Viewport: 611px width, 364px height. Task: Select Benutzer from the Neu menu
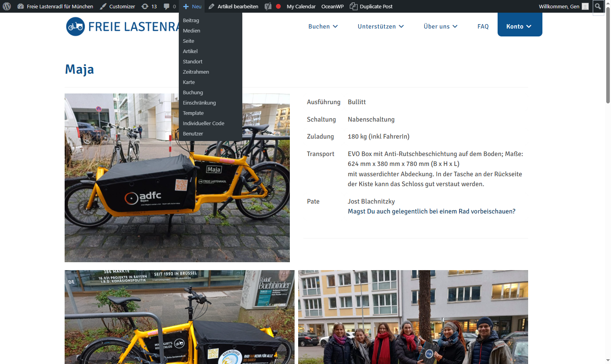tap(211, 133)
